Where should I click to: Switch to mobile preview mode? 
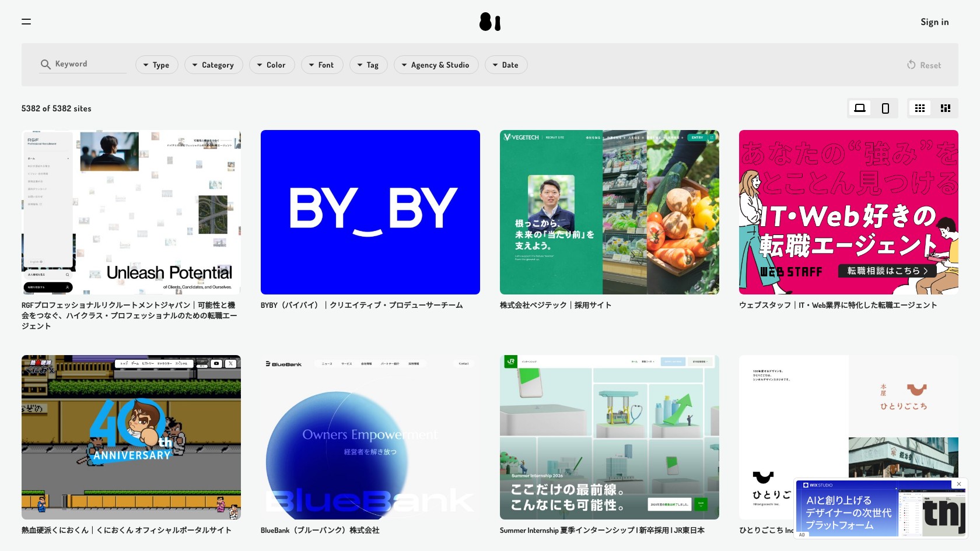pyautogui.click(x=885, y=108)
